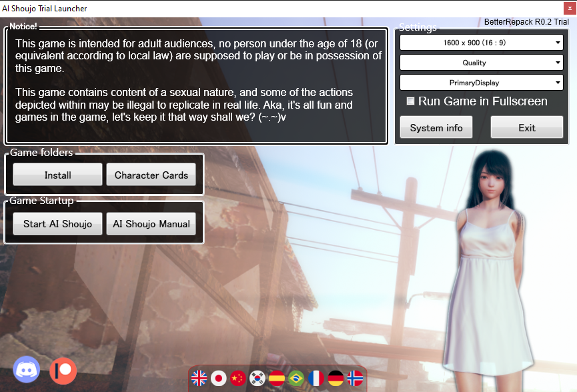
Task: Open the Install game folder
Action: click(x=58, y=174)
